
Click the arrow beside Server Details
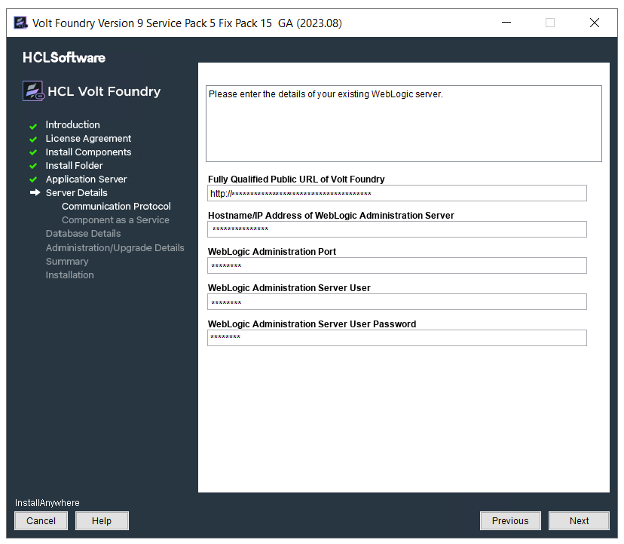(x=35, y=193)
